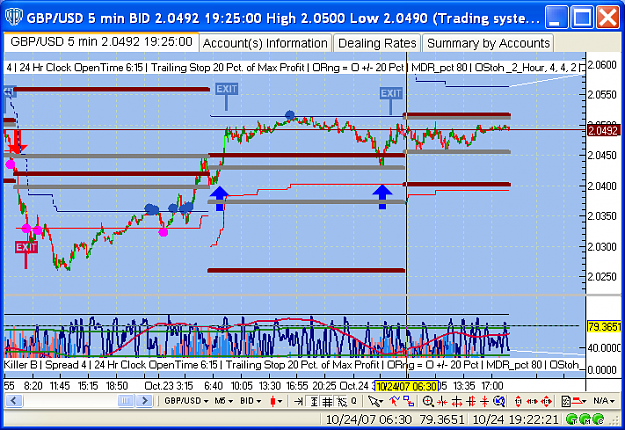Click the horizontal expand chart icon
The height and width of the screenshot is (430, 625).
click(457, 401)
